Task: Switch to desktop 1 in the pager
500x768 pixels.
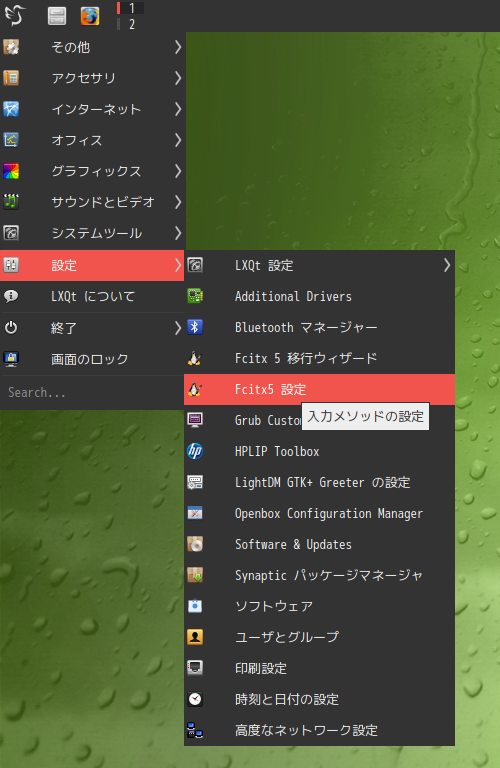Action: pyautogui.click(x=130, y=8)
